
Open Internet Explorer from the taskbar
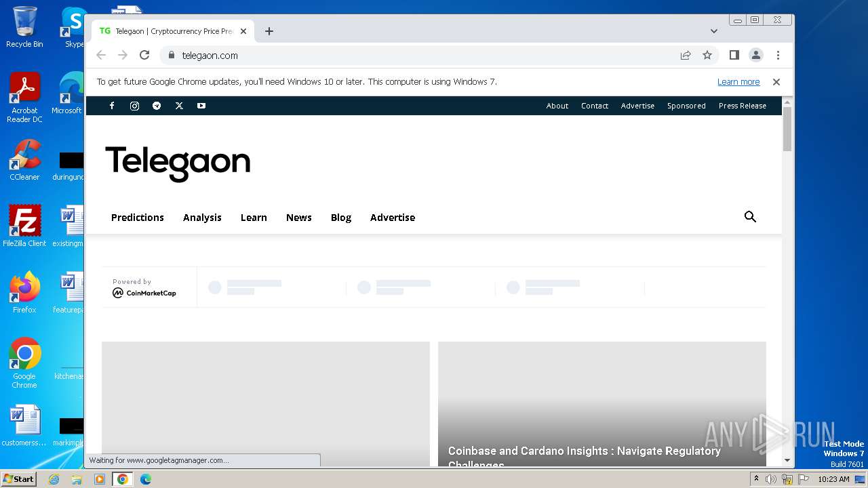pyautogui.click(x=54, y=479)
